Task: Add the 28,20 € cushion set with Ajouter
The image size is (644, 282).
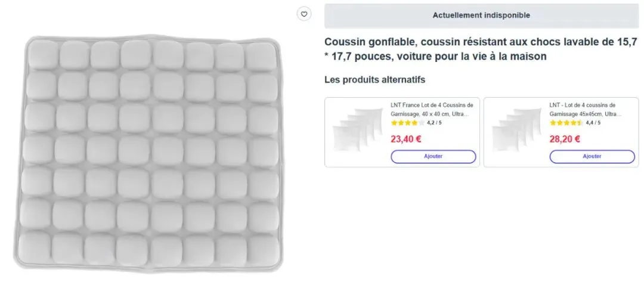Action: (x=592, y=156)
